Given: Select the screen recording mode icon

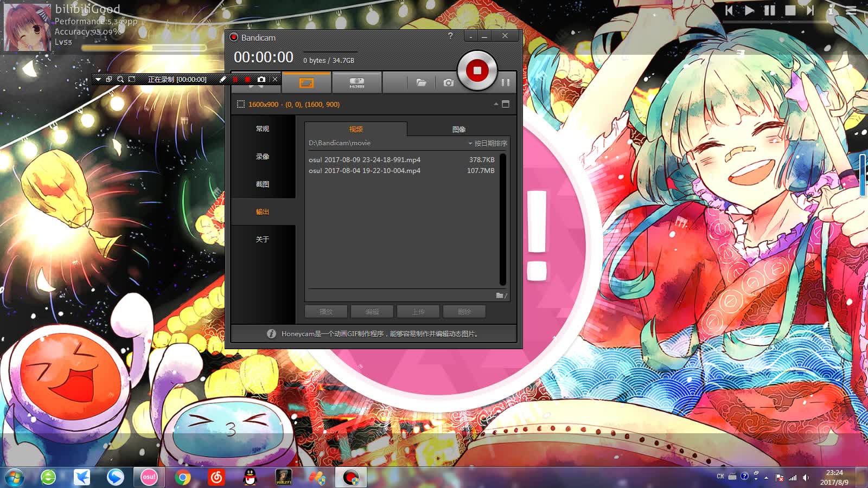Looking at the screenshot, I should coord(308,82).
